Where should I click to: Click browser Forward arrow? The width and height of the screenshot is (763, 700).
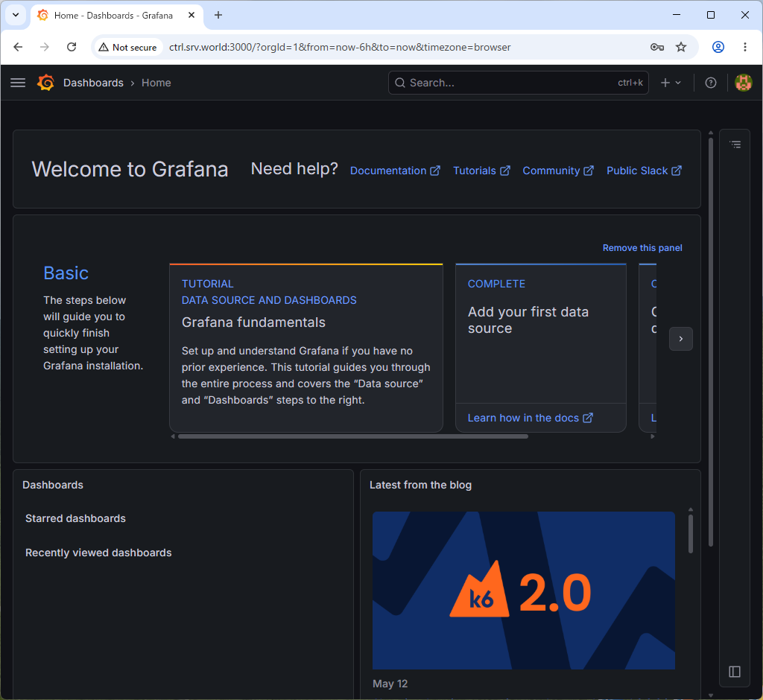(44, 47)
